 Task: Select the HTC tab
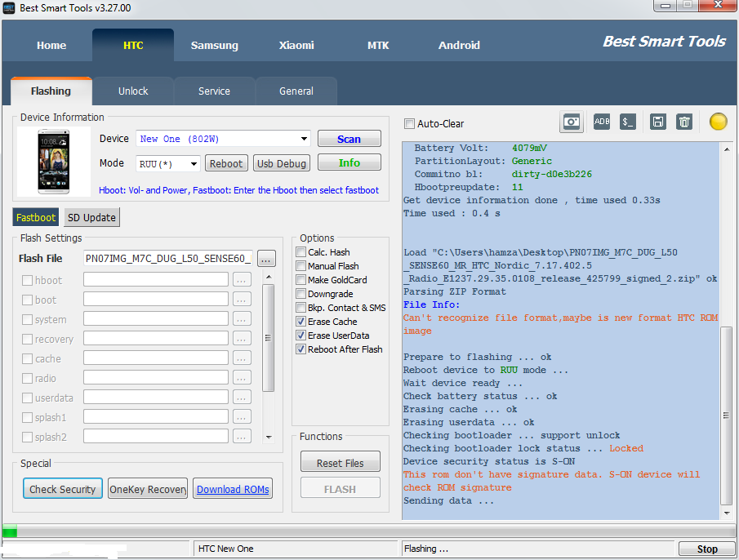coord(133,45)
